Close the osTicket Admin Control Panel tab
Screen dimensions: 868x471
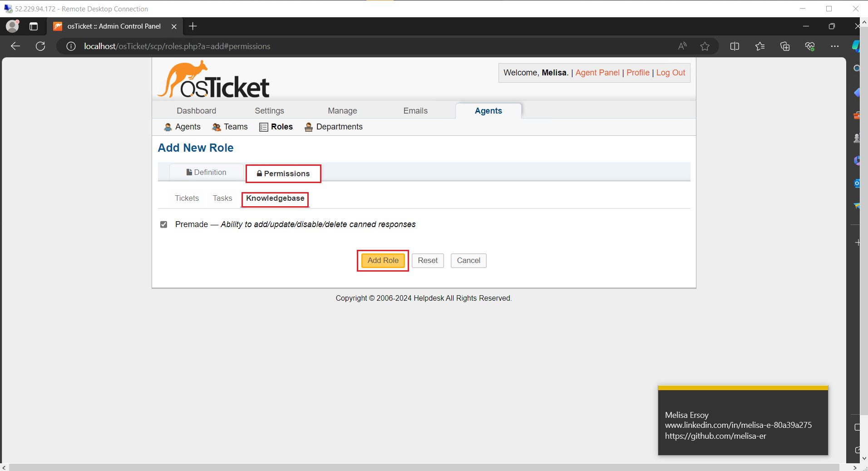click(x=174, y=26)
